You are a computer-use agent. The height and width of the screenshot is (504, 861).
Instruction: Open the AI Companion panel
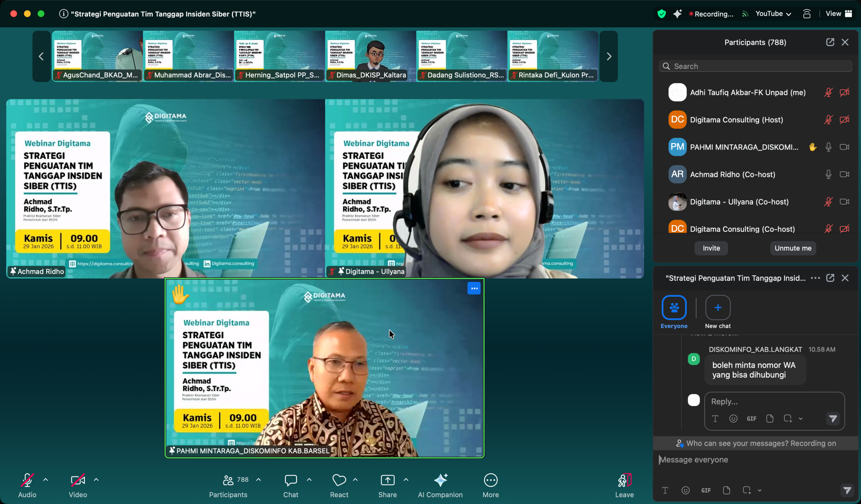tap(440, 481)
